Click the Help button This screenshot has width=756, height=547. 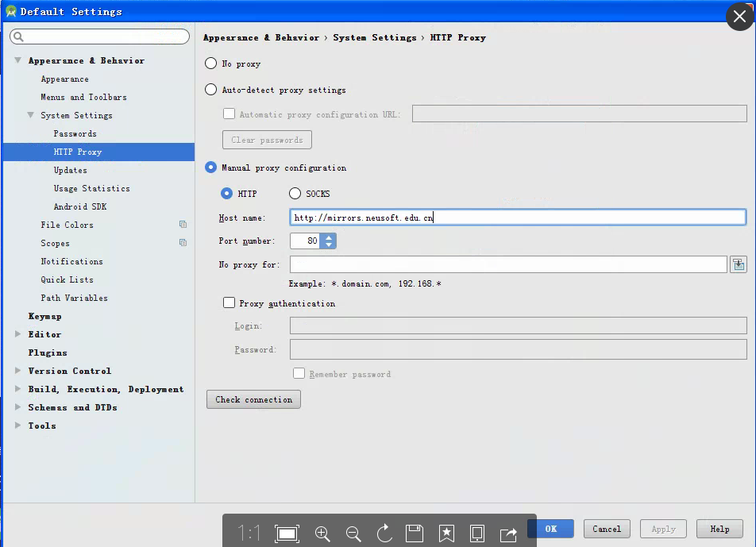point(719,529)
